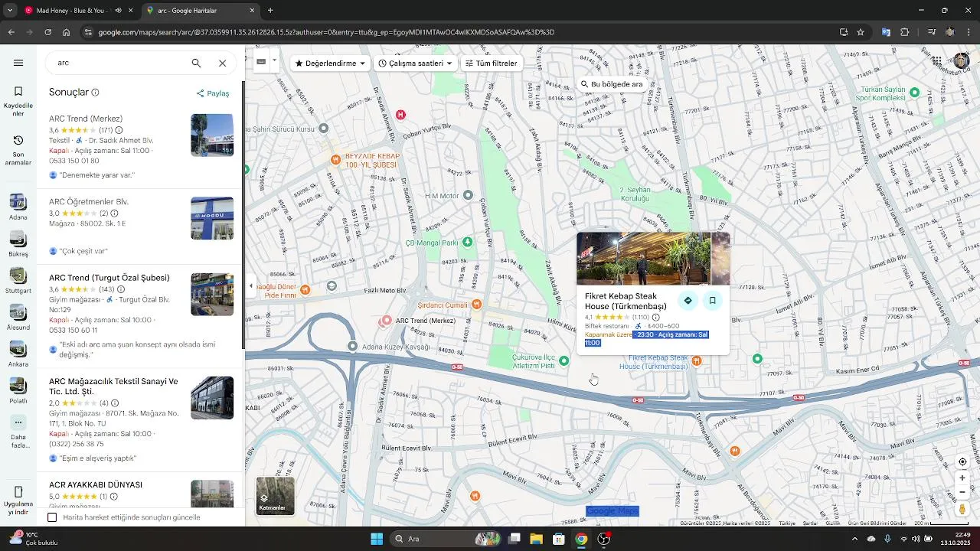
Task: Click the hospital marker on the map
Action: (x=400, y=115)
